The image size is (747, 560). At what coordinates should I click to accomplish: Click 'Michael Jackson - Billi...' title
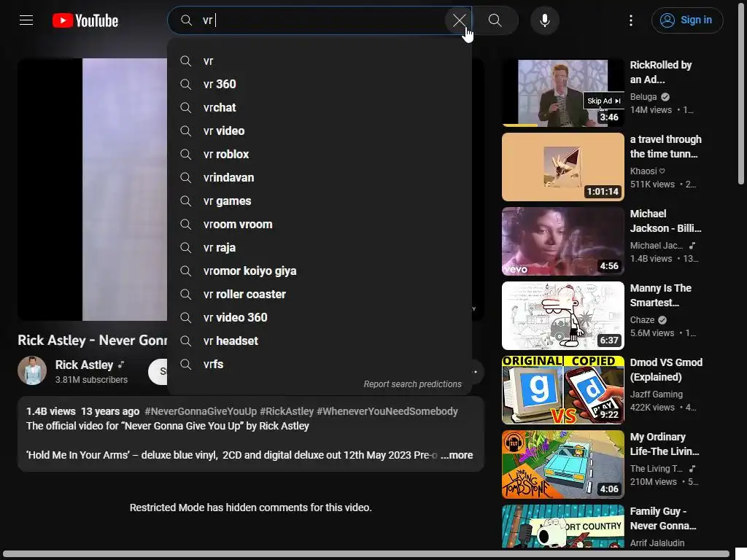[x=665, y=221]
